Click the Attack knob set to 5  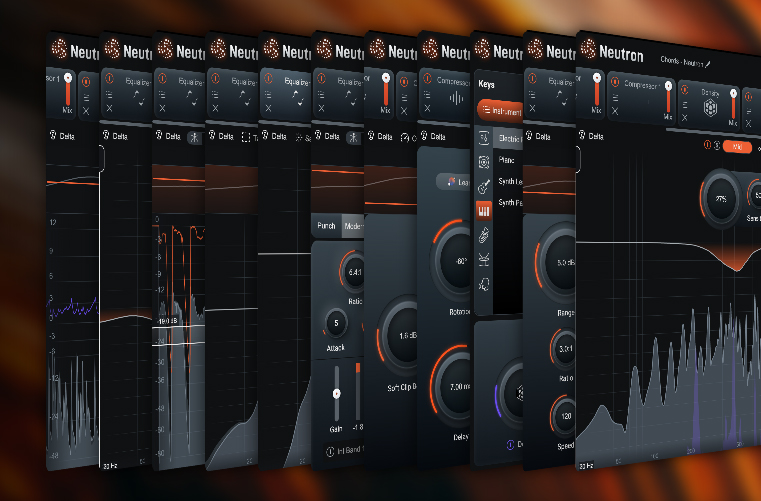[x=336, y=323]
